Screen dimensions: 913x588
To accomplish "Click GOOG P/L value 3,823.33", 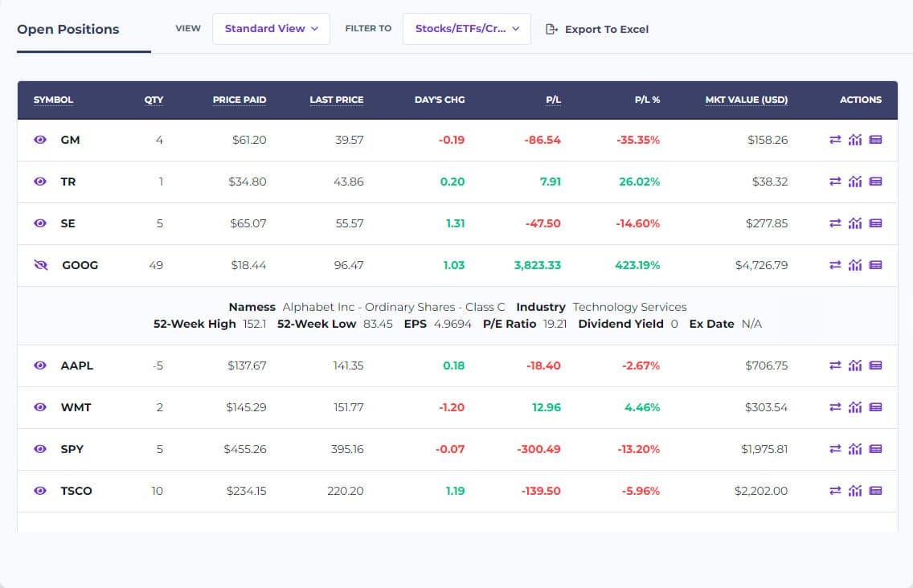I will [538, 265].
